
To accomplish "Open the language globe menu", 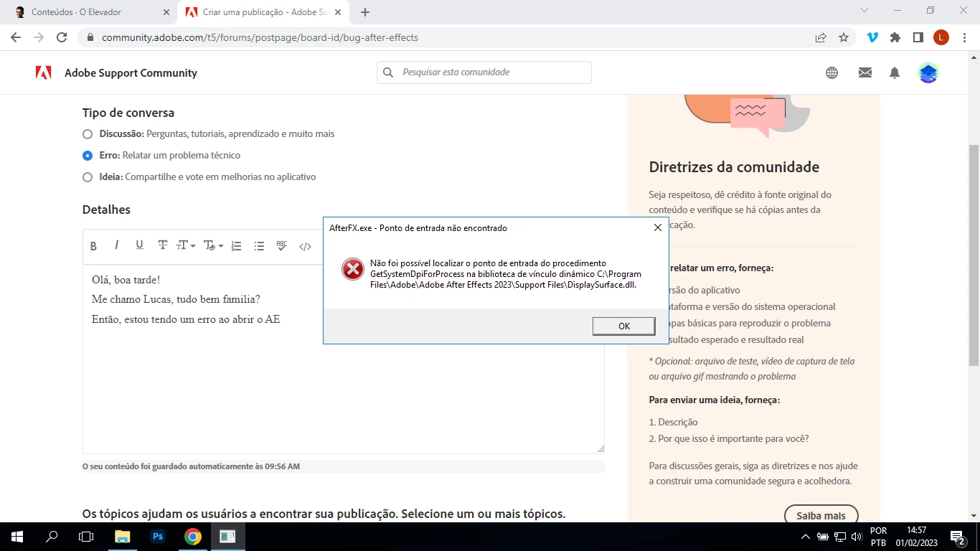I will point(832,72).
